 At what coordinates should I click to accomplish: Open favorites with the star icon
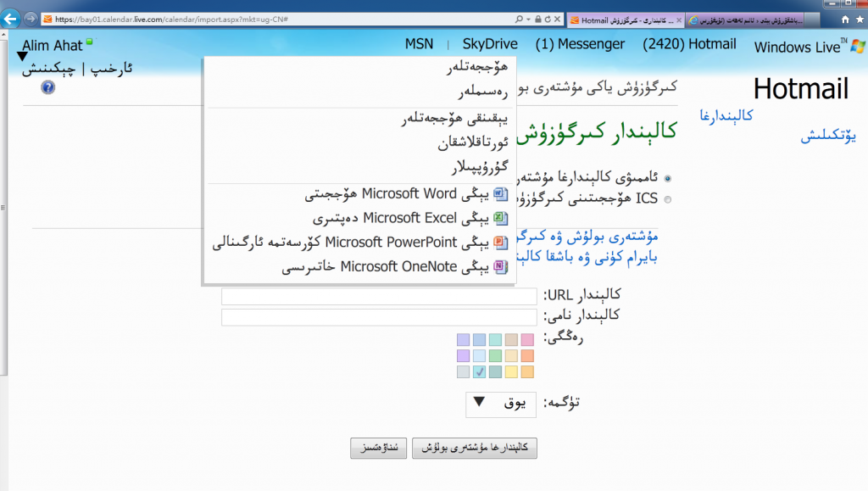(x=860, y=20)
